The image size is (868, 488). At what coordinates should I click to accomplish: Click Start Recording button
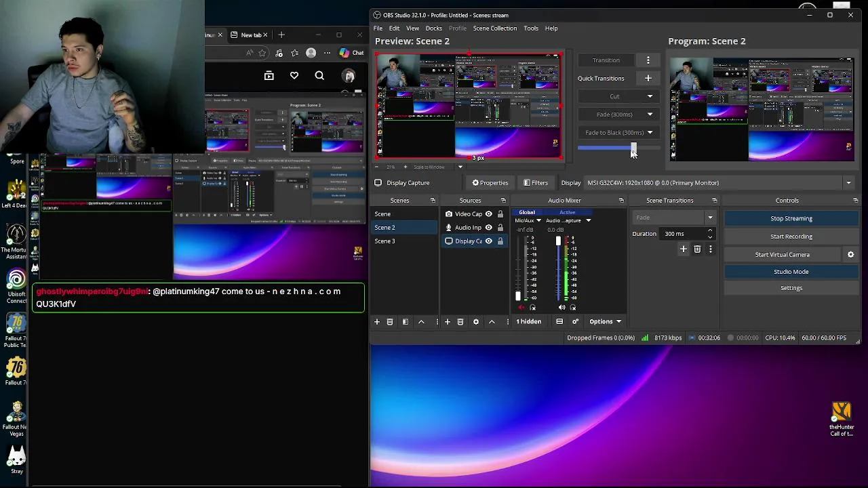[x=791, y=237]
